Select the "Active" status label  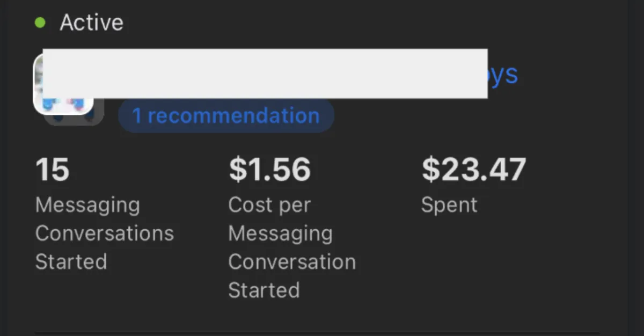(x=91, y=23)
